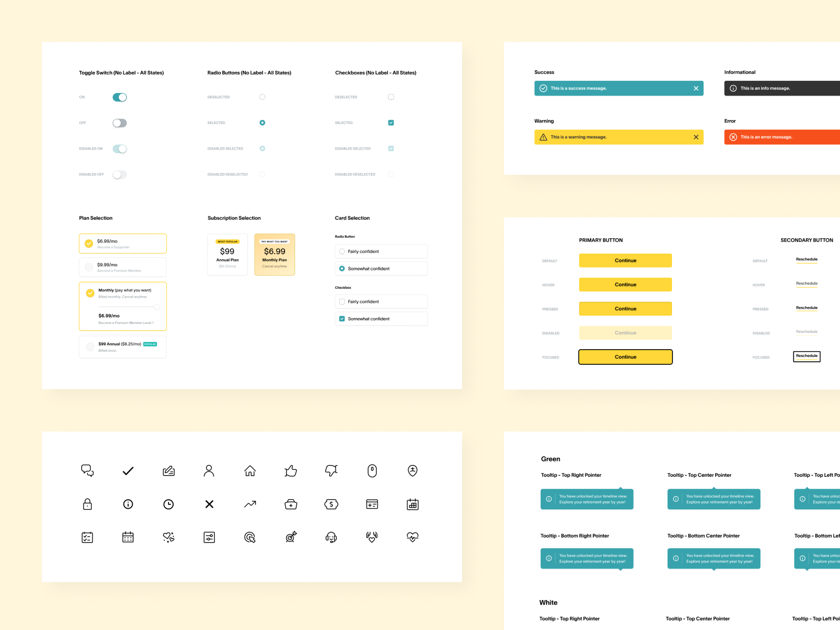
Task: Select the padlock icon
Action: coord(88,505)
